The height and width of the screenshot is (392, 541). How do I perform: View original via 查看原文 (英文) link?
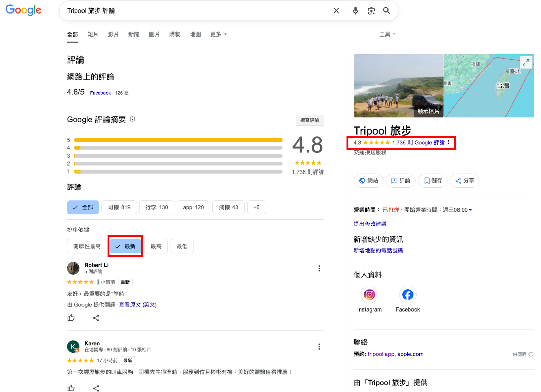tap(138, 305)
